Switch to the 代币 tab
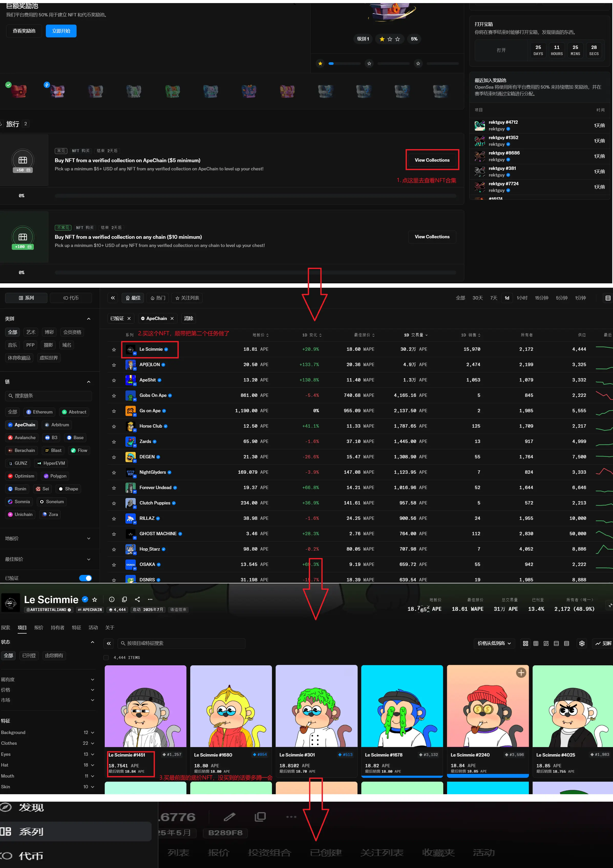The height and width of the screenshot is (868, 613). (x=71, y=298)
